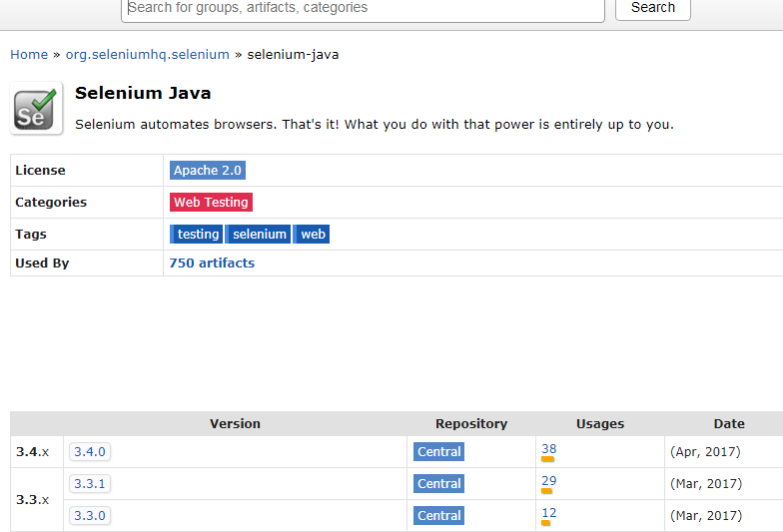Click the Selenium Java heading
The image size is (783, 532).
pos(143,94)
